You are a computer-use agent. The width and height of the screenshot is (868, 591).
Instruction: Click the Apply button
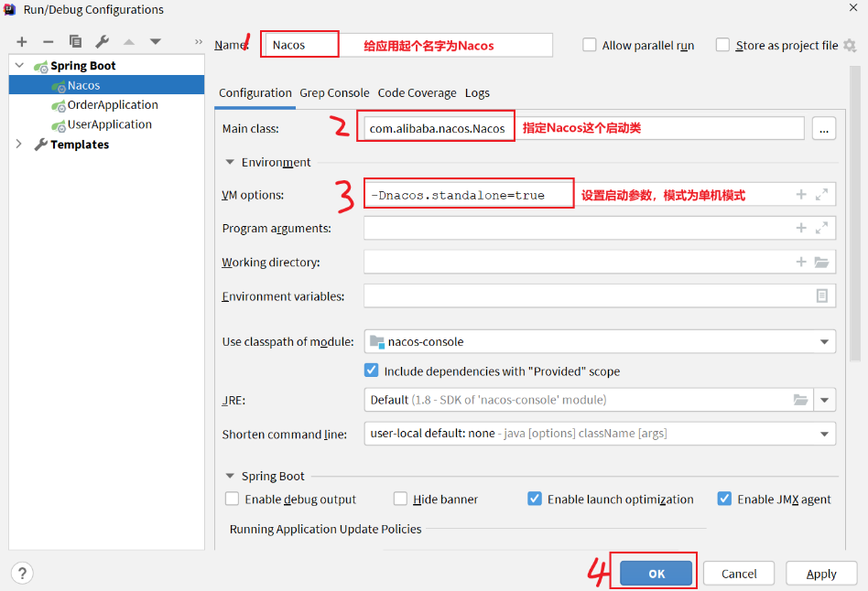[x=821, y=574]
